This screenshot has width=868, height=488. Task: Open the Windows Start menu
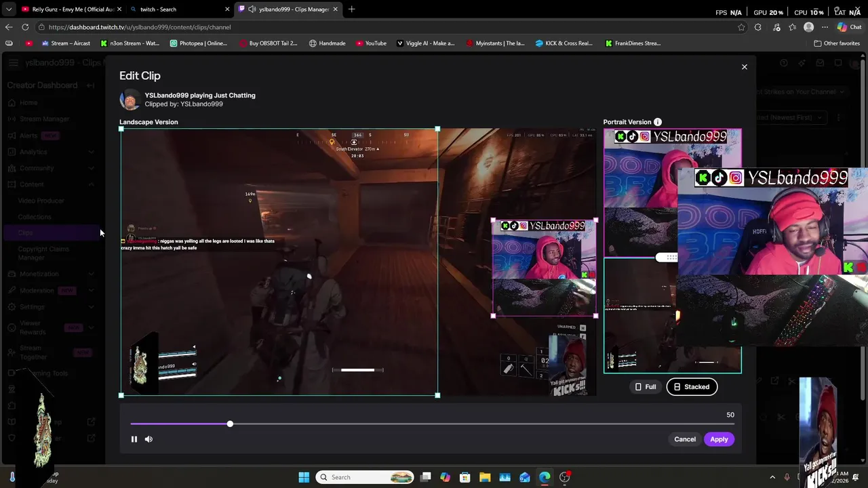(304, 477)
